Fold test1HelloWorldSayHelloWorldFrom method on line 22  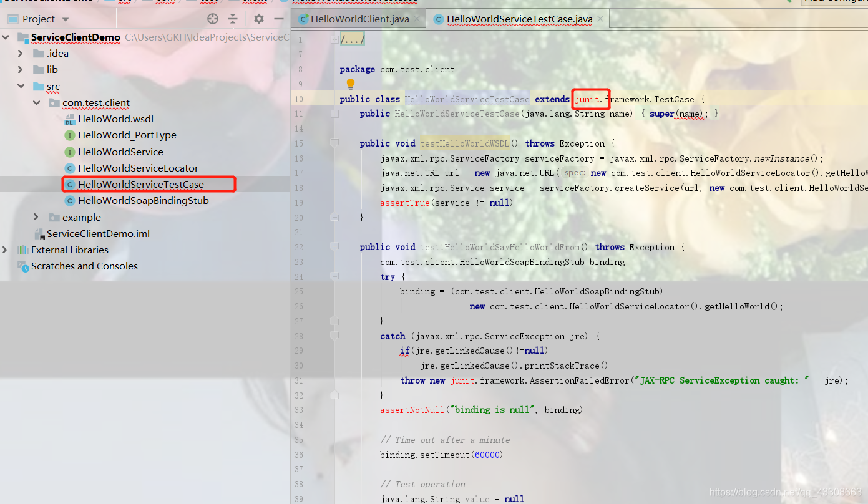click(x=334, y=247)
